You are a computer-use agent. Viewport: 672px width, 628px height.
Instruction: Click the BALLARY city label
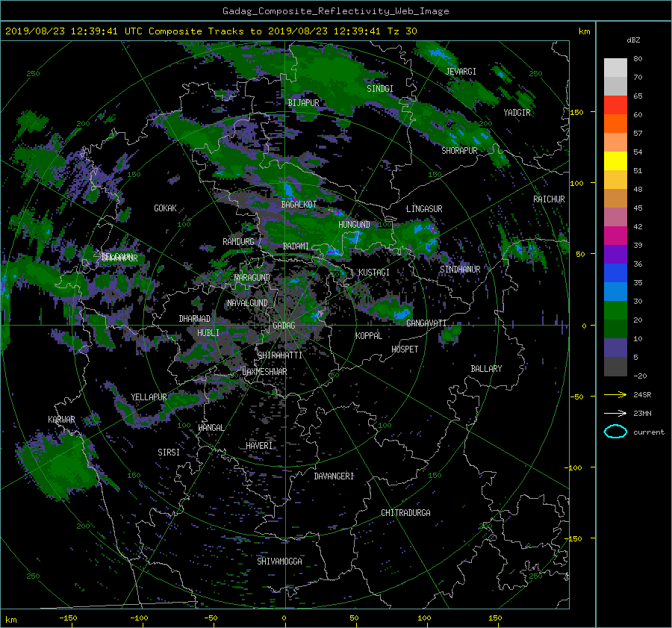(x=486, y=369)
